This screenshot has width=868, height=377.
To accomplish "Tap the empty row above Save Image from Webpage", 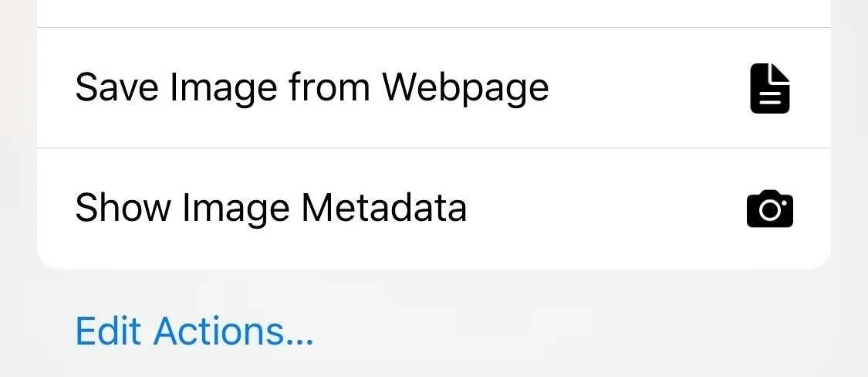I will pos(434,13).
